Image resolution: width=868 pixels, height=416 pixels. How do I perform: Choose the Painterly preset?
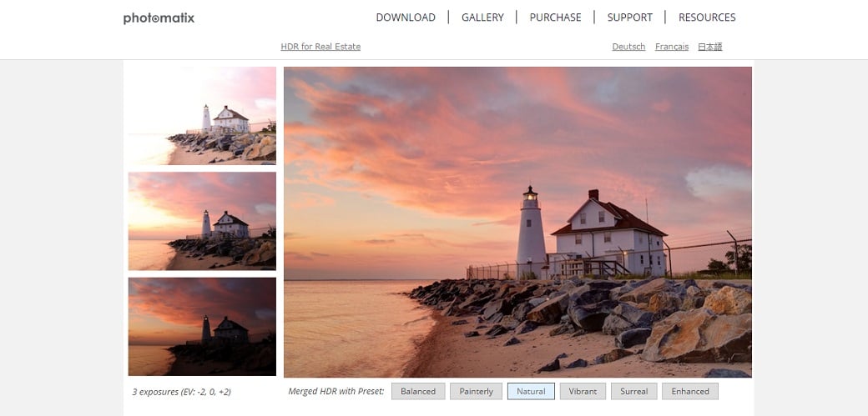point(476,391)
